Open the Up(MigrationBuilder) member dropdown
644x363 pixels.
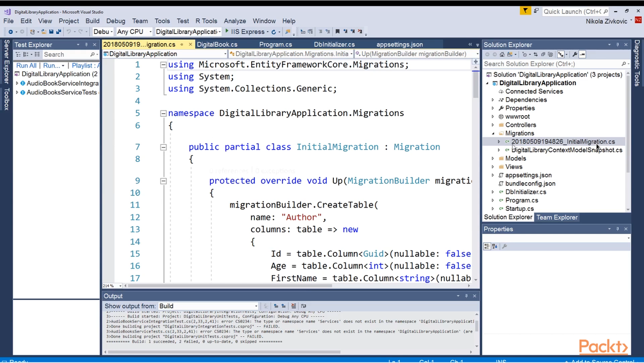point(417,54)
